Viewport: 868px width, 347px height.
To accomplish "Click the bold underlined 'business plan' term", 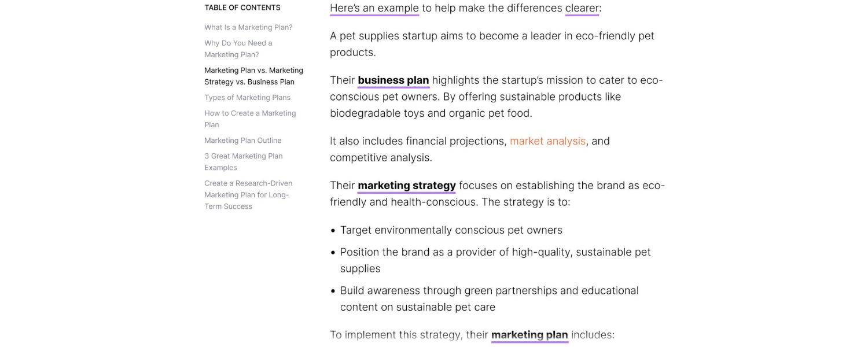I will (393, 80).
